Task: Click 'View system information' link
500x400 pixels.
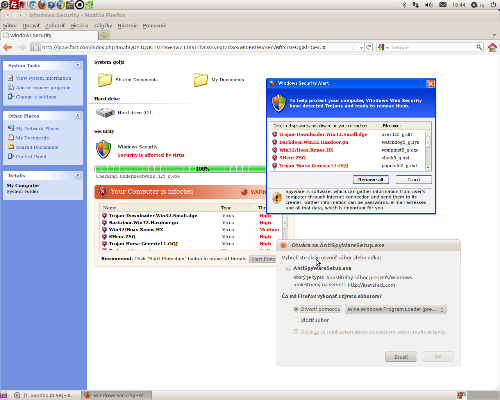Action: (43, 78)
